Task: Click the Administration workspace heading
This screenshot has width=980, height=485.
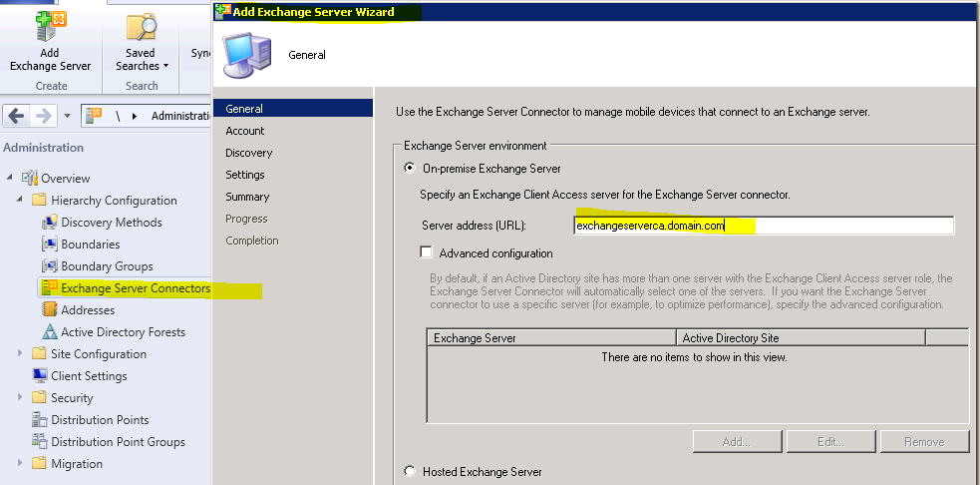Action: (43, 148)
